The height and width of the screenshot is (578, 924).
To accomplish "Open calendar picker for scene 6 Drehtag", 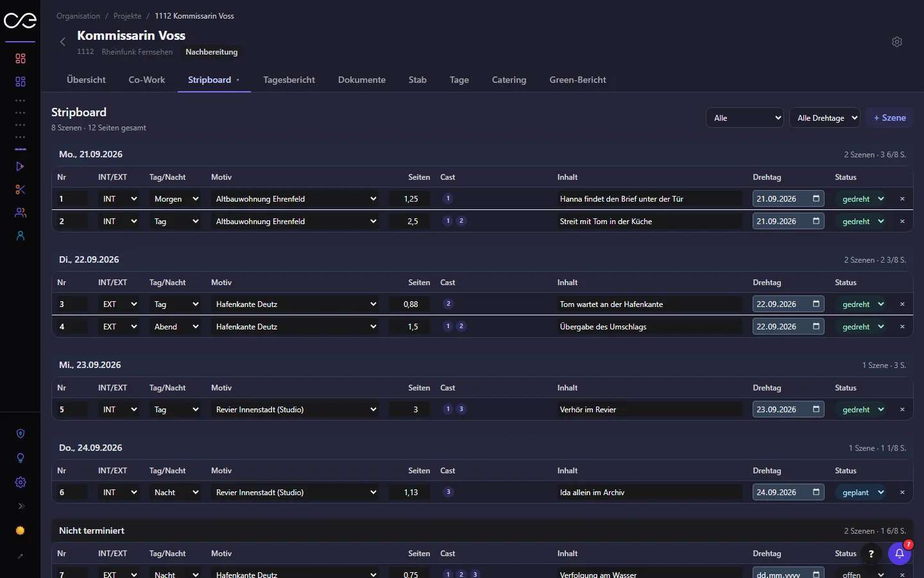I will pos(816,492).
